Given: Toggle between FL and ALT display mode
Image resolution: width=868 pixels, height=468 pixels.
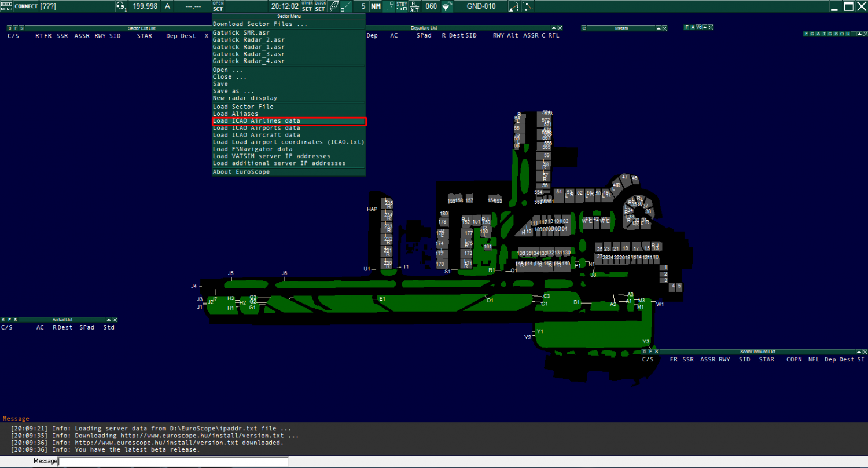Looking at the screenshot, I should click(414, 6).
